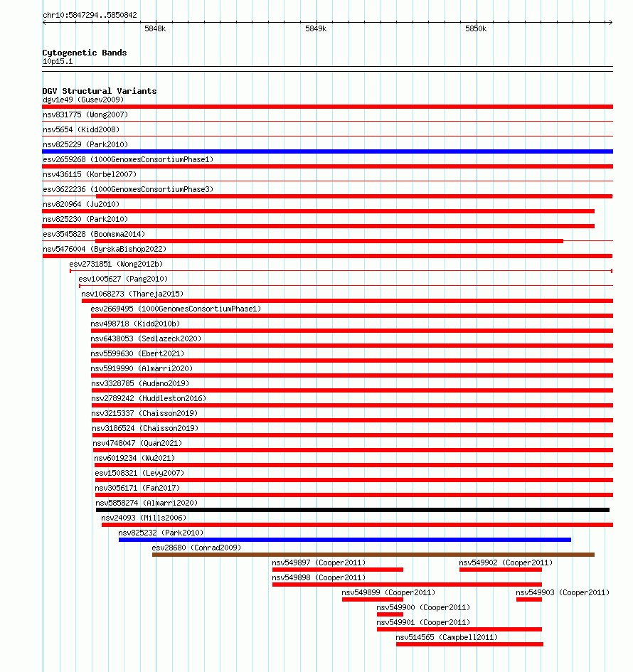Click the Cytogenetic Bands track title
This screenshot has height=672, width=633.
point(85,53)
